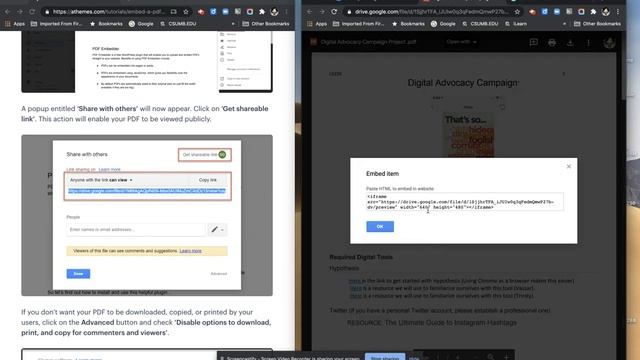Bookmark the drive.google.com page with the star
The height and width of the screenshot is (360, 640).
pos(517,12)
